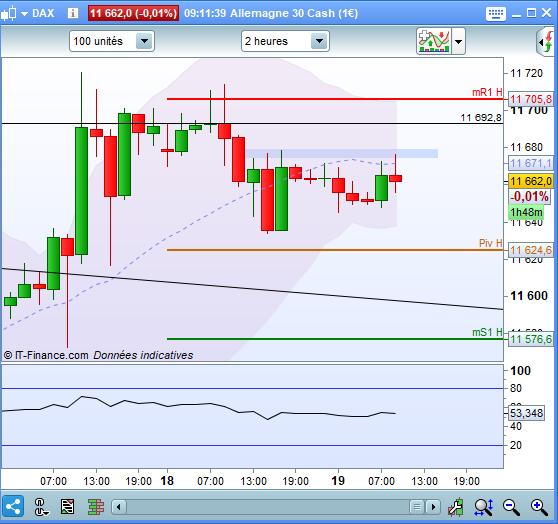Open the 2 heures timeframe dropdown
Image resolution: width=558 pixels, height=524 pixels.
point(285,41)
